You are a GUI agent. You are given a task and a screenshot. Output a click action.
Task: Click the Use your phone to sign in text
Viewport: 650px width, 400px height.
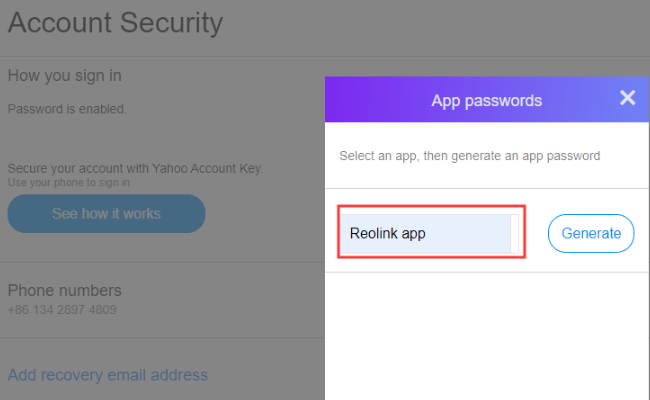pyautogui.click(x=69, y=182)
